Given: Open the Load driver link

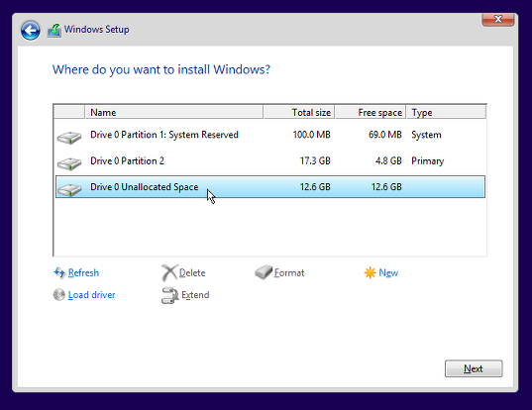Looking at the screenshot, I should pos(91,295).
